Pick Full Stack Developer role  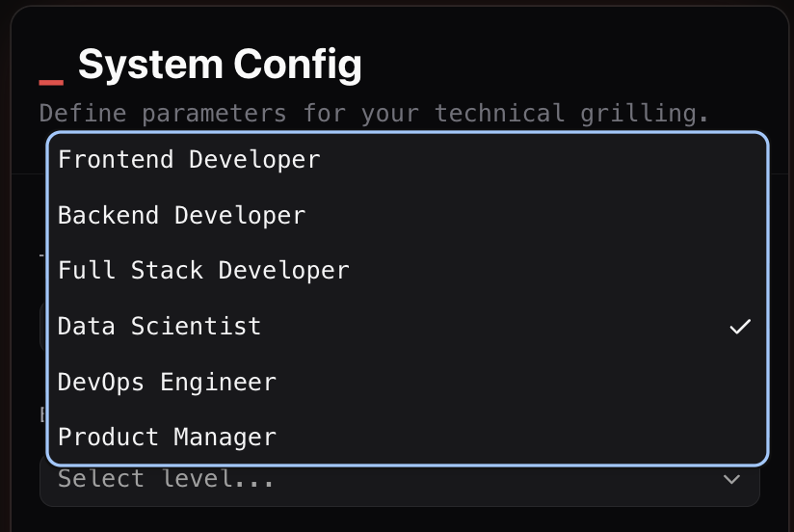point(408,271)
